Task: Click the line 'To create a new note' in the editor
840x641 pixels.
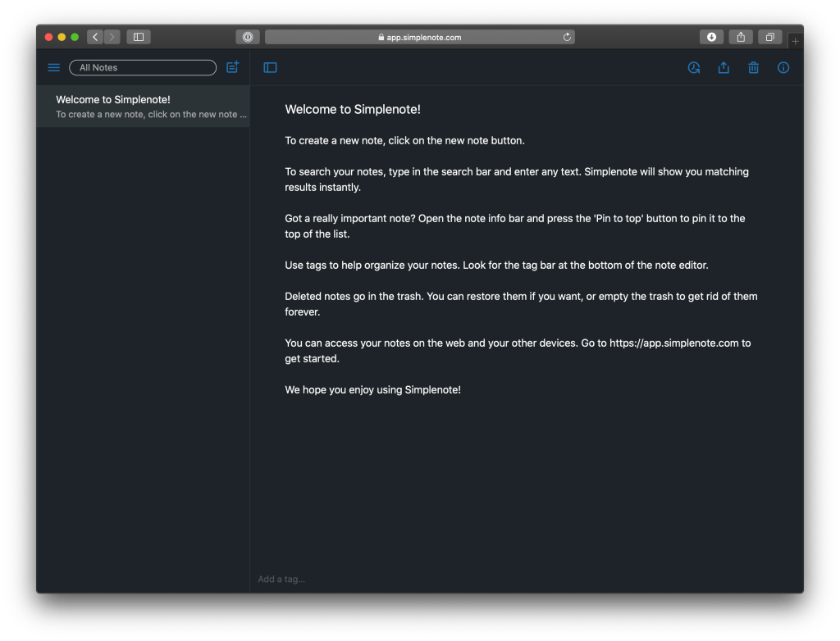Action: [x=404, y=140]
